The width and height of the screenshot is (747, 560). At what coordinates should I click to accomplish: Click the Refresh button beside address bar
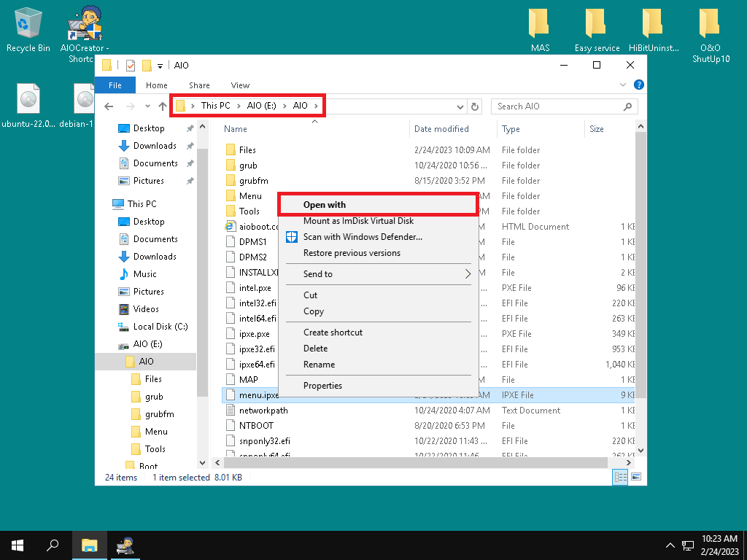pyautogui.click(x=475, y=106)
